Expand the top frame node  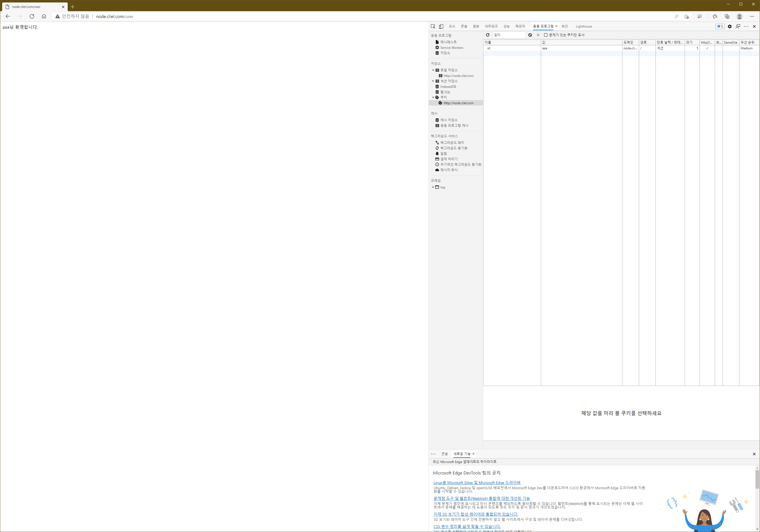coord(433,187)
